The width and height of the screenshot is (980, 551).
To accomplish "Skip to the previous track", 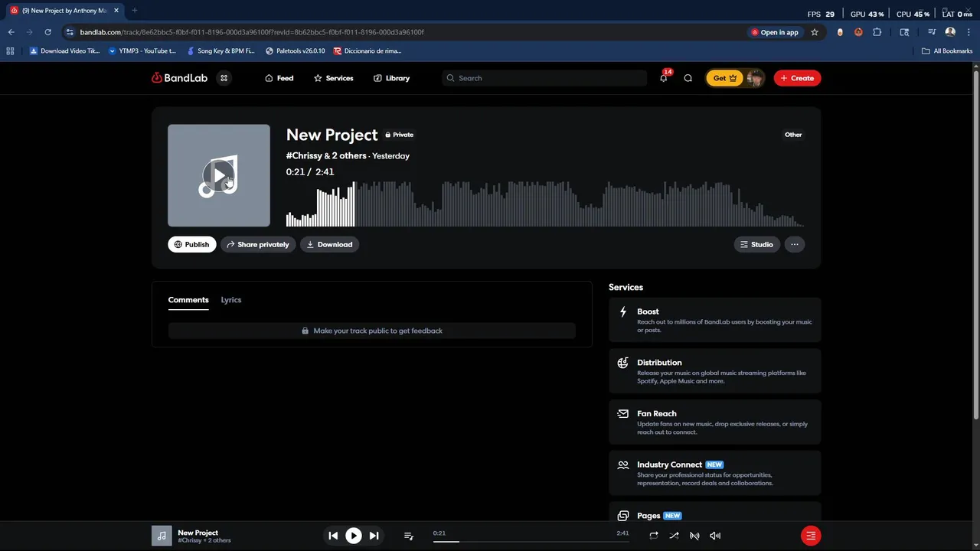I will (x=333, y=536).
